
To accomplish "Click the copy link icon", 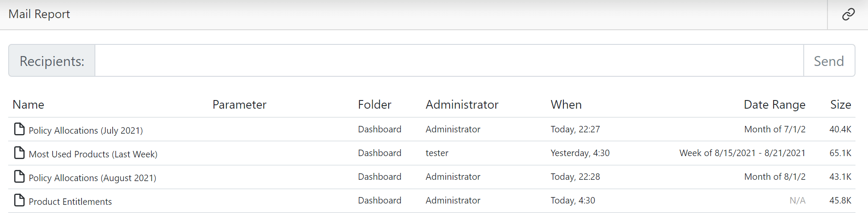I will (x=848, y=15).
